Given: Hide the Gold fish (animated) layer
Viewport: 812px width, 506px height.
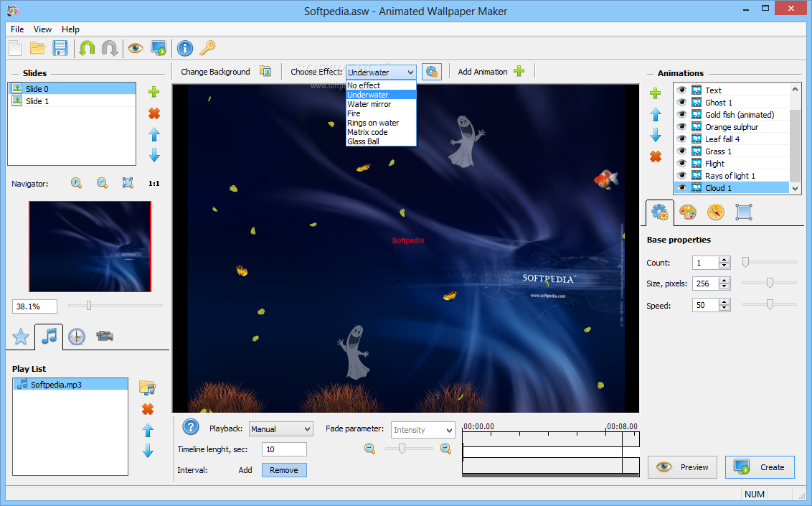Looking at the screenshot, I should [681, 114].
